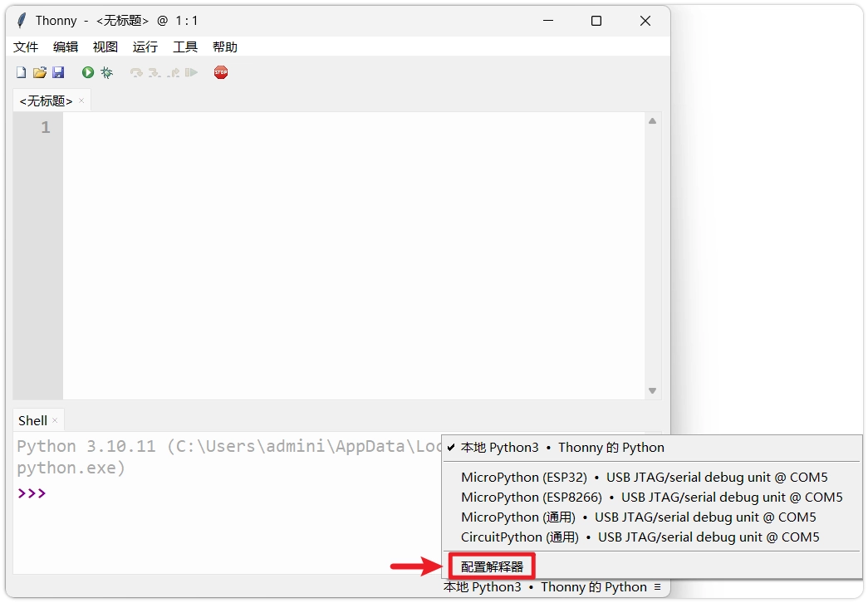Image resolution: width=868 pixels, height=603 pixels.
Task: Open the 文件 menu
Action: (26, 47)
